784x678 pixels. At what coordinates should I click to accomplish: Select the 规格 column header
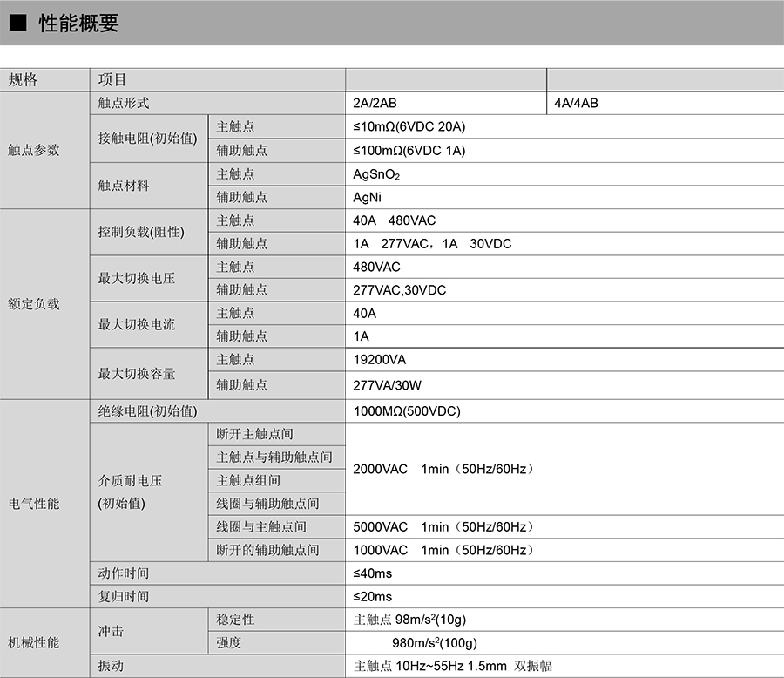(24, 79)
